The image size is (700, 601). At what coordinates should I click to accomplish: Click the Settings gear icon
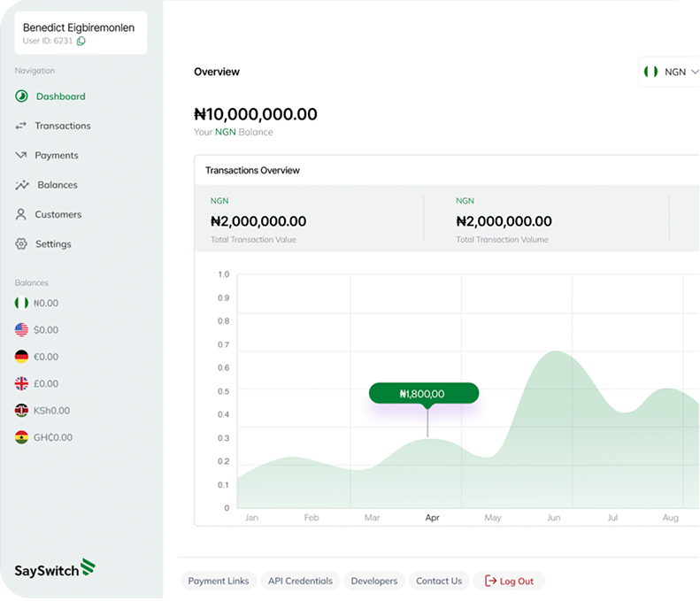click(x=21, y=243)
